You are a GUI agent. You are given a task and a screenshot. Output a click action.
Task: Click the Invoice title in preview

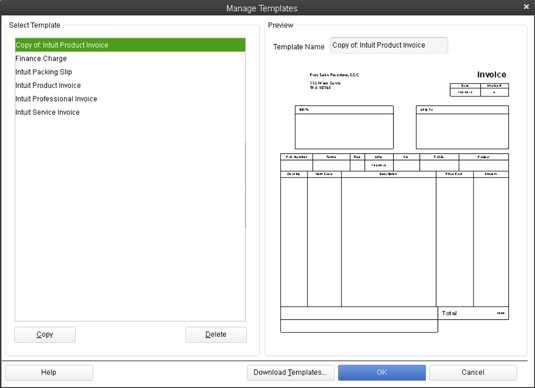(x=491, y=74)
